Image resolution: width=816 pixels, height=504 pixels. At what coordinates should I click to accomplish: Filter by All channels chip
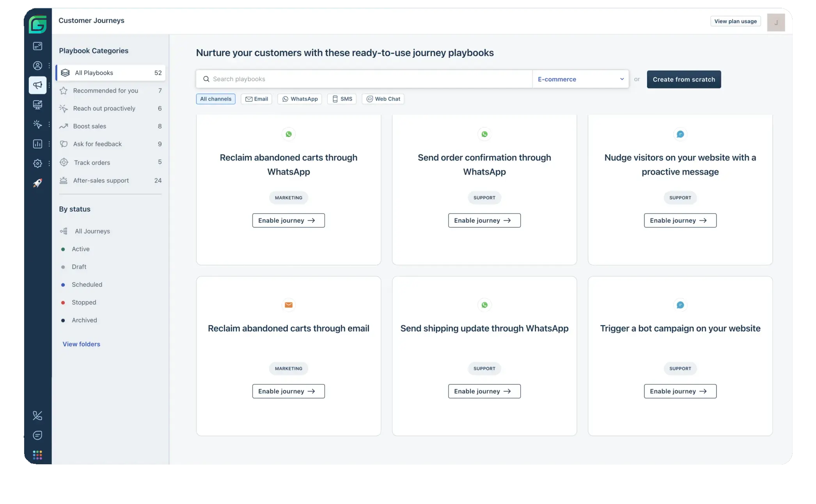click(216, 99)
